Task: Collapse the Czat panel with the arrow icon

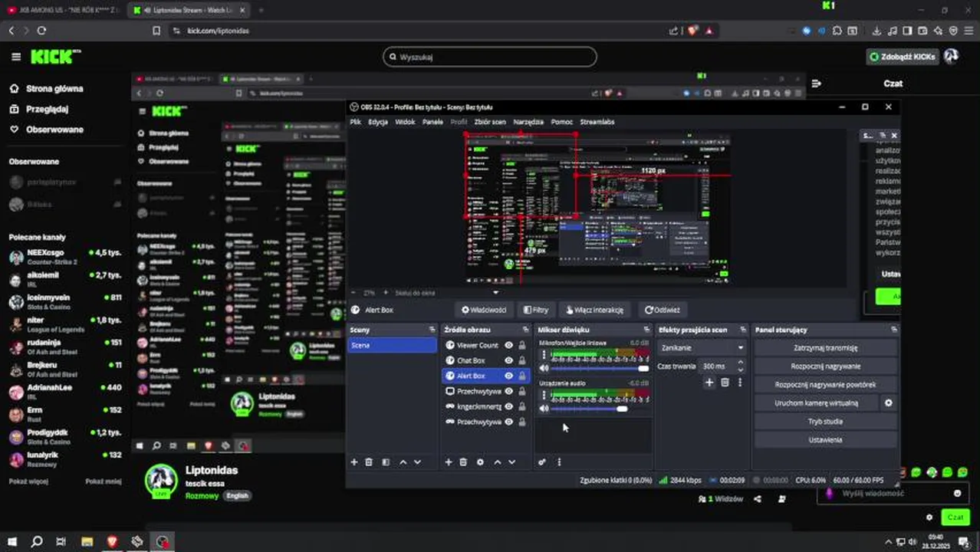Action: pyautogui.click(x=817, y=84)
